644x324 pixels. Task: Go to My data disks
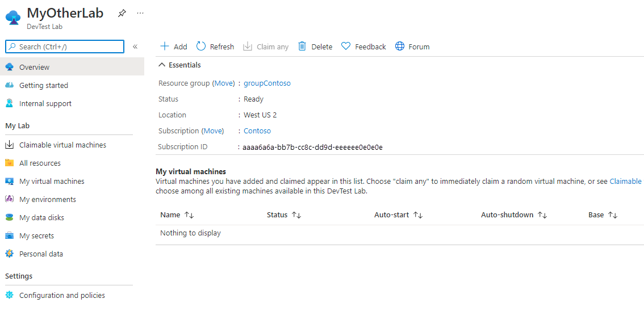point(41,217)
